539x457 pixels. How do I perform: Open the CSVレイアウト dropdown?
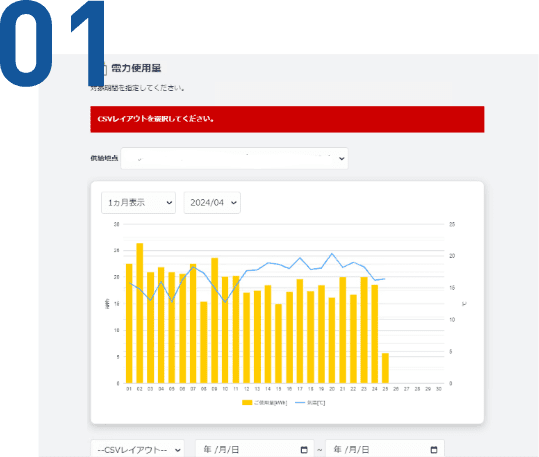[138, 449]
